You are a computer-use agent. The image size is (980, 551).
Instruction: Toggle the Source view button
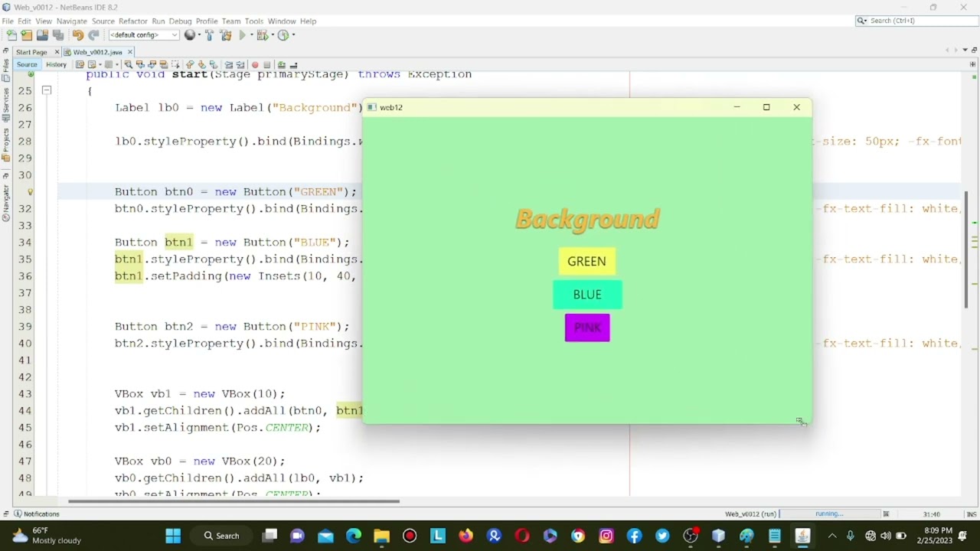point(27,65)
